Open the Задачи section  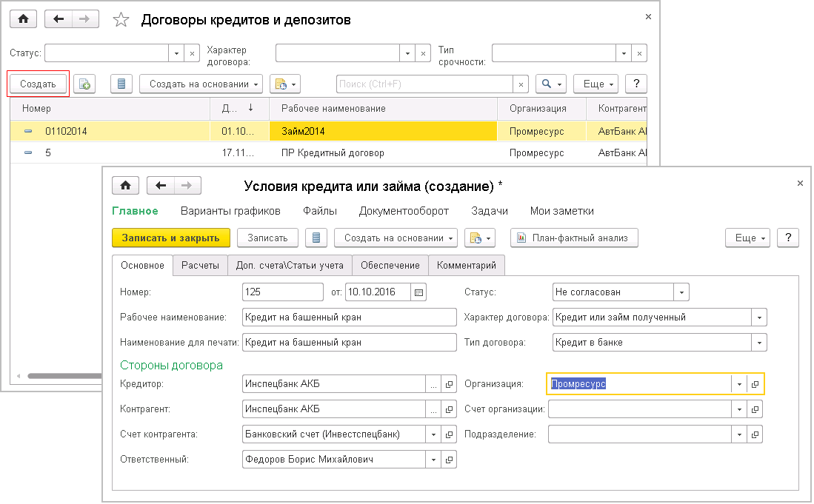click(490, 211)
